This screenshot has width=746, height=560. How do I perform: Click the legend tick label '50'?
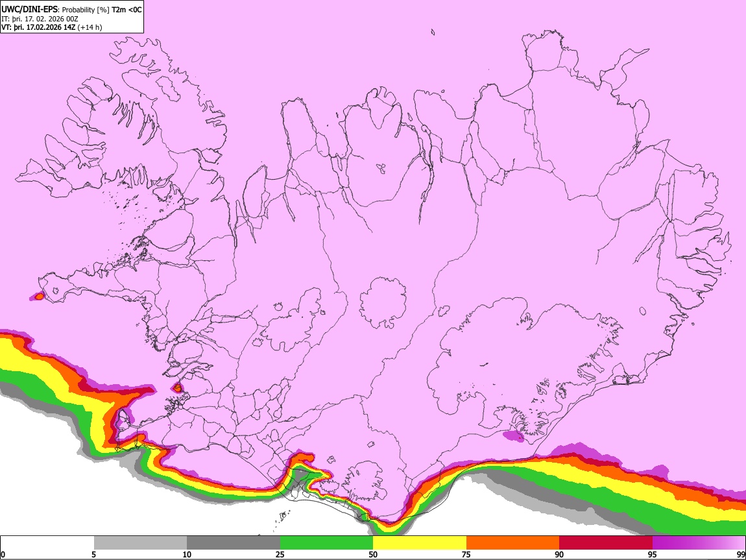pos(373,555)
